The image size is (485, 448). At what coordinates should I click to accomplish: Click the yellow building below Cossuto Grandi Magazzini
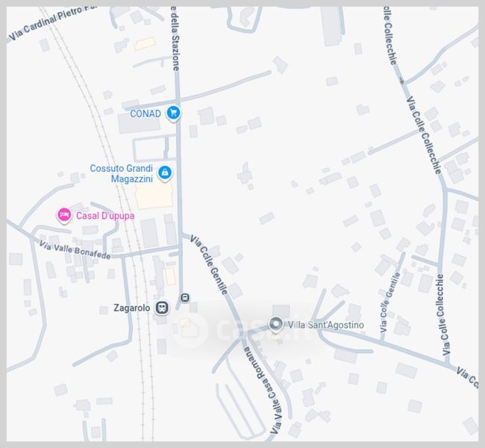point(154,195)
